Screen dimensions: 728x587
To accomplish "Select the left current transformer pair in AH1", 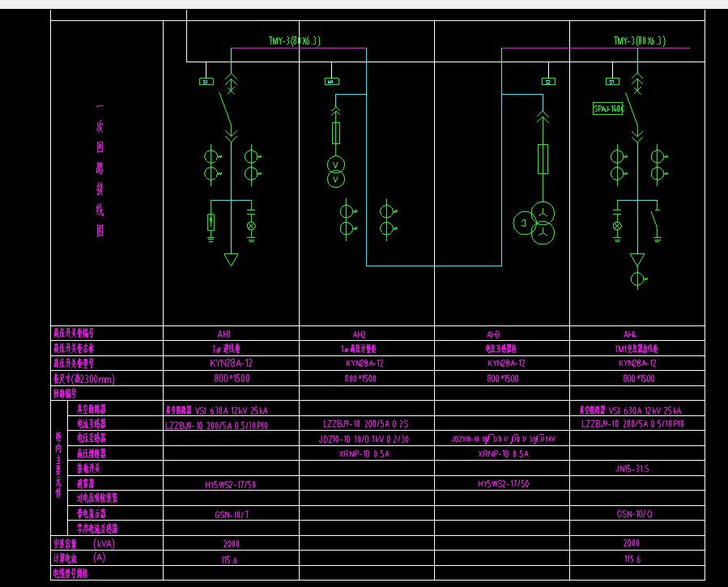I will [211, 164].
